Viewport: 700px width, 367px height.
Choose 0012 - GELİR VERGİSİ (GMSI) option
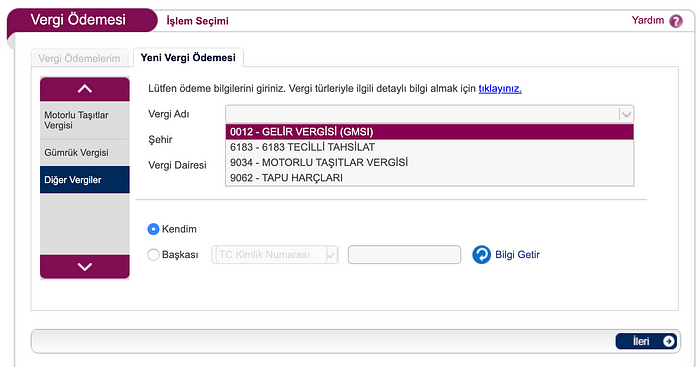pos(429,132)
